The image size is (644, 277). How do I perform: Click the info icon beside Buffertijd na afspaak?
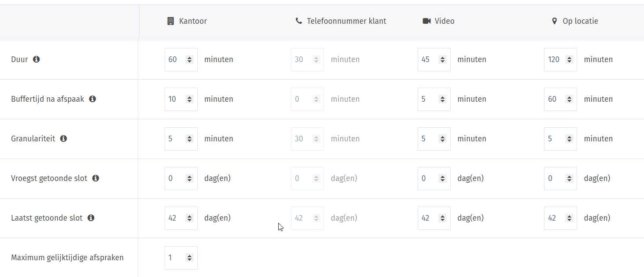[x=92, y=99]
